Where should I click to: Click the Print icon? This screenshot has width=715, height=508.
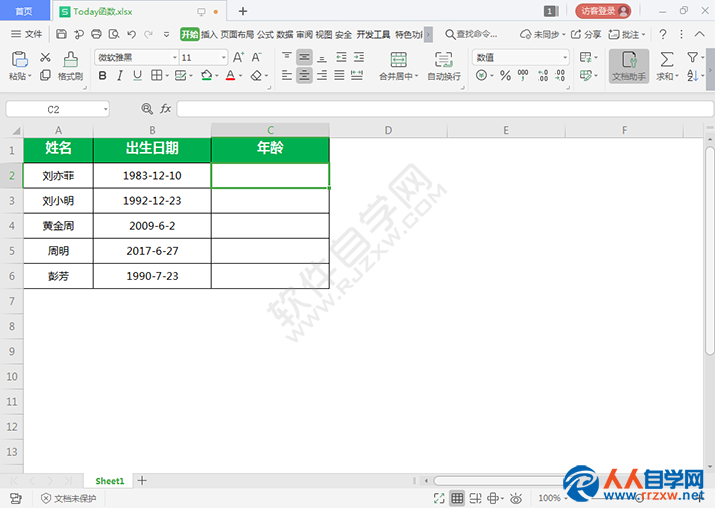tap(96, 34)
